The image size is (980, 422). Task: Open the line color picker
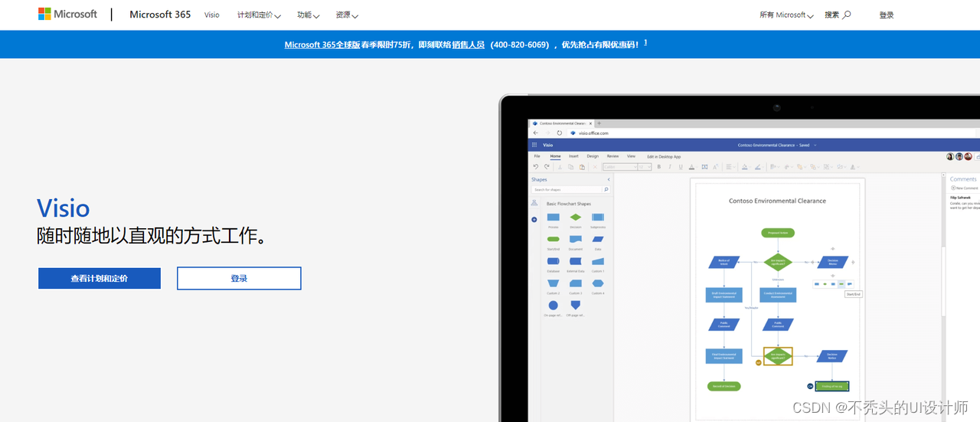click(x=759, y=167)
